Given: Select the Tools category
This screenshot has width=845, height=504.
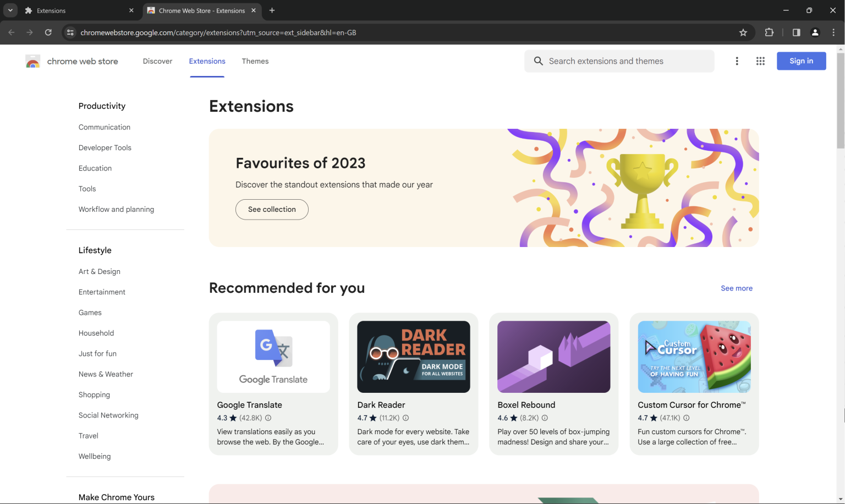Looking at the screenshot, I should point(87,189).
